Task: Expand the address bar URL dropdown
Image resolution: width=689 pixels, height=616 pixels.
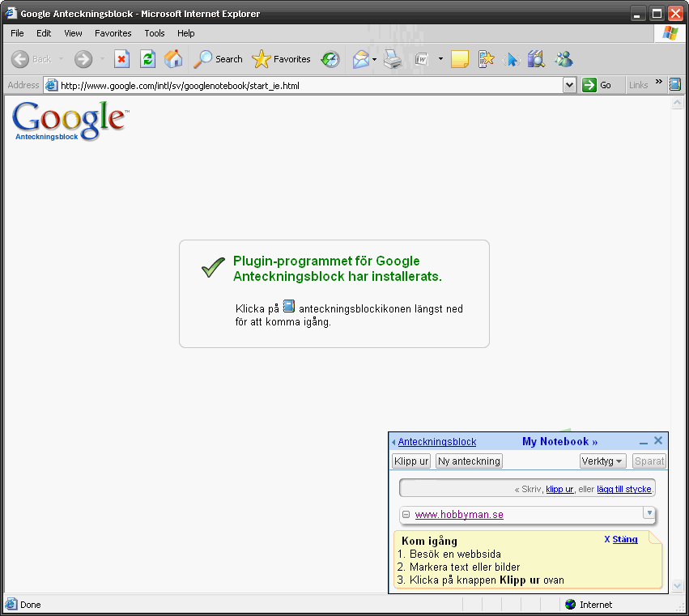Action: [569, 85]
